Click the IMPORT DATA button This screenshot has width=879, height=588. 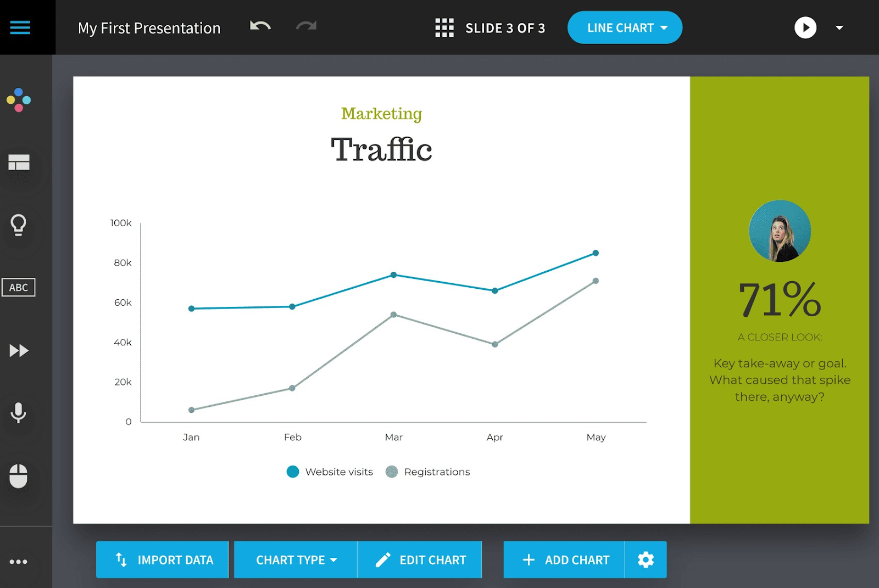tap(163, 560)
